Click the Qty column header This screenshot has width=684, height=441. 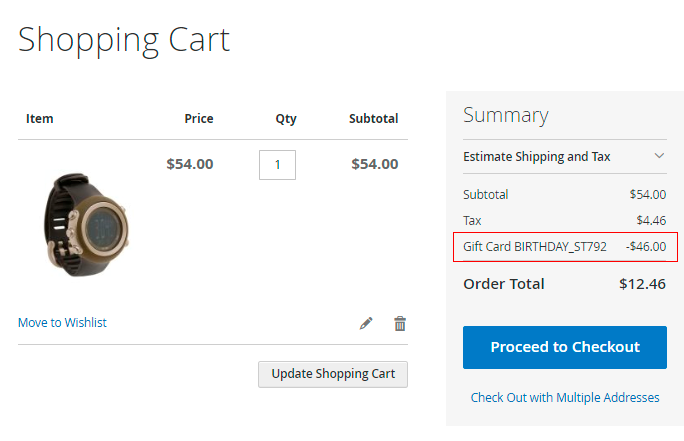[x=286, y=118]
